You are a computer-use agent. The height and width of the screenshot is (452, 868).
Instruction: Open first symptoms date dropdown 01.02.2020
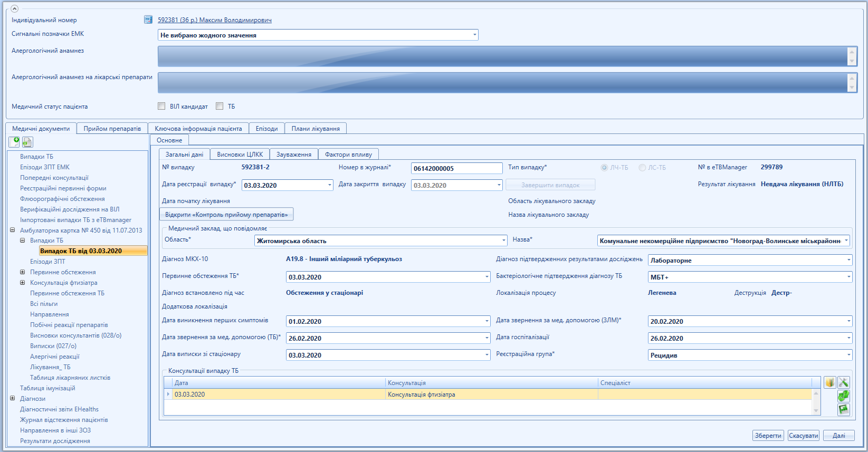487,321
